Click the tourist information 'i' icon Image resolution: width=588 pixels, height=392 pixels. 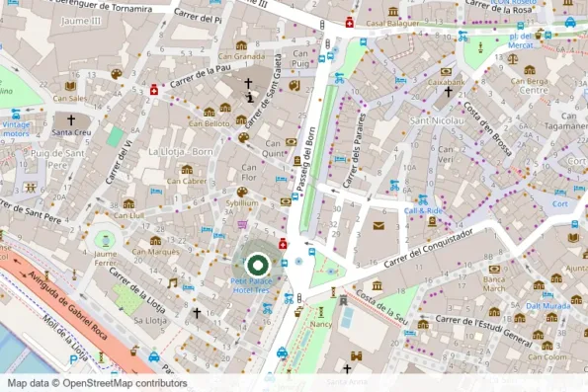tap(250, 98)
